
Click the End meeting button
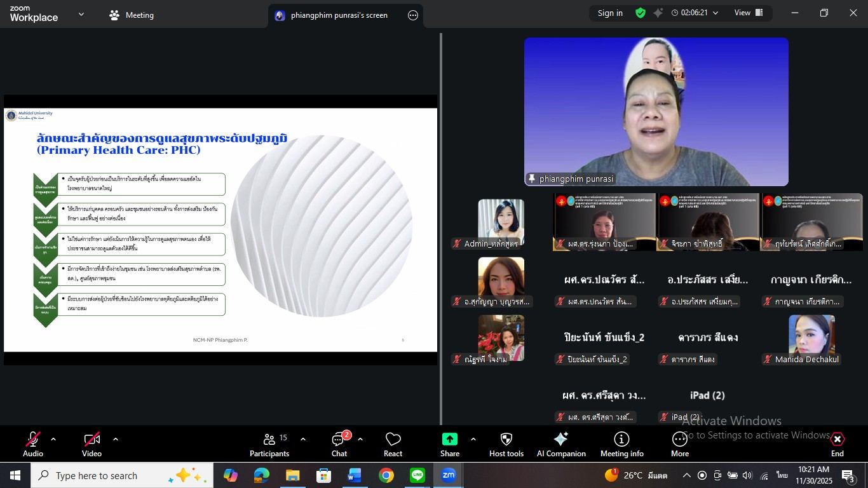click(837, 444)
